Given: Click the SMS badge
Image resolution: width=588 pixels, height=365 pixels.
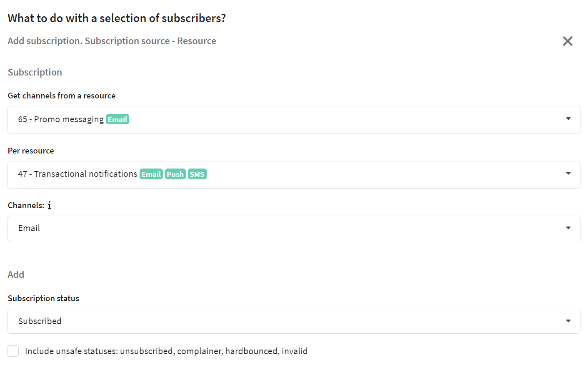Looking at the screenshot, I should point(197,174).
